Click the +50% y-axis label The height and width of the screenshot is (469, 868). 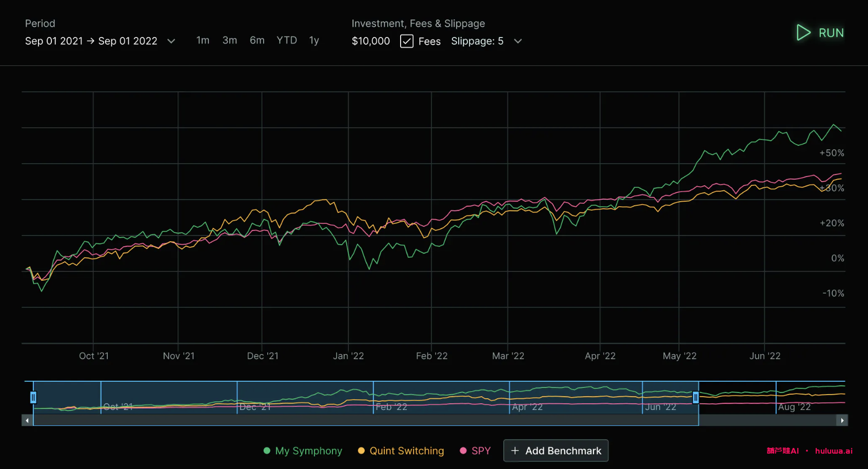(832, 153)
